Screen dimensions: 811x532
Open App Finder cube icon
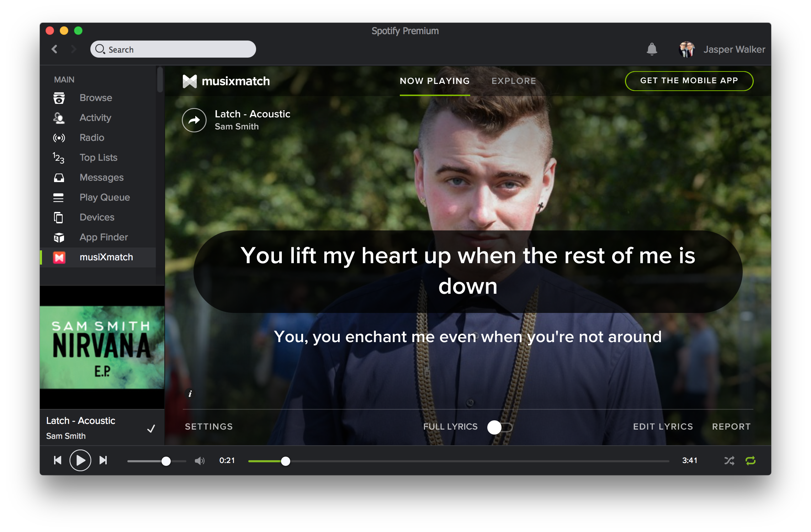[x=59, y=237]
